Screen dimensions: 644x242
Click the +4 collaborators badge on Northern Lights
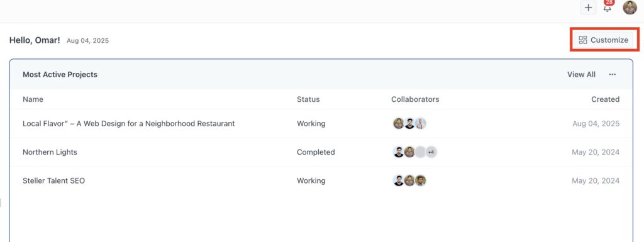click(431, 152)
